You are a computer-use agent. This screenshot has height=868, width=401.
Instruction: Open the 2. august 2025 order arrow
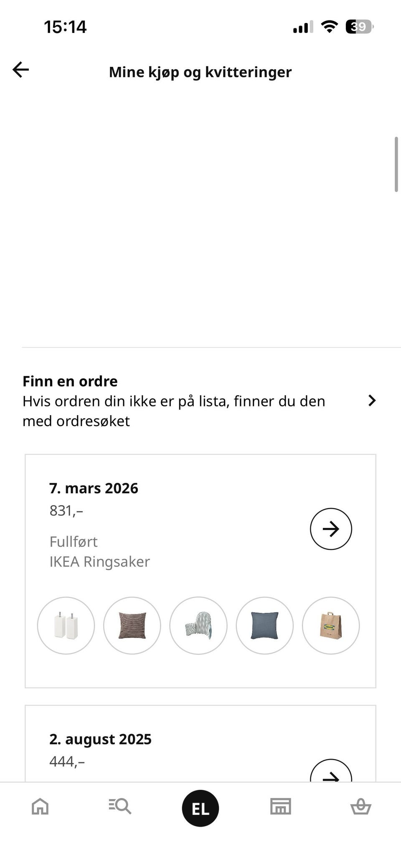(331, 773)
